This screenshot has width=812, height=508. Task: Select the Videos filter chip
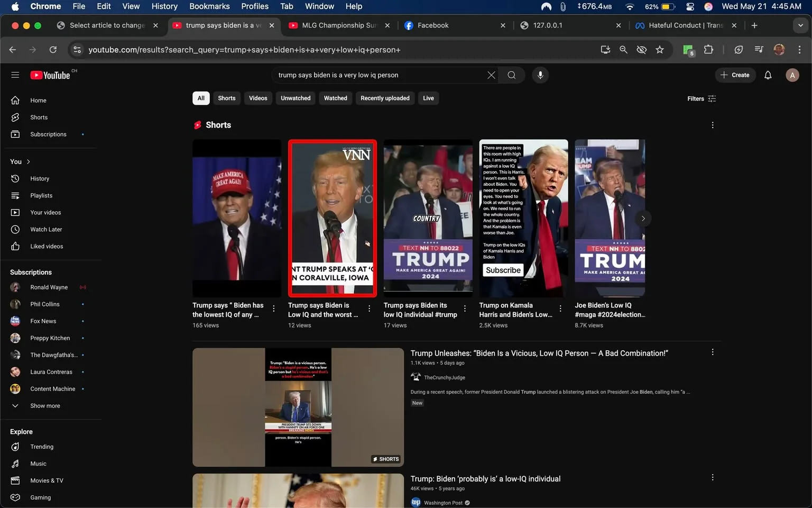pos(258,98)
